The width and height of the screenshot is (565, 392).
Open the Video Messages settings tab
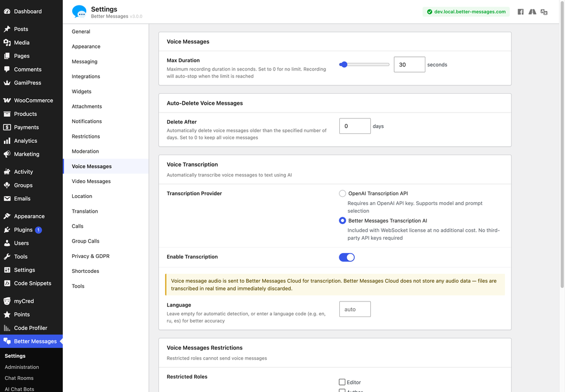[x=105, y=181]
